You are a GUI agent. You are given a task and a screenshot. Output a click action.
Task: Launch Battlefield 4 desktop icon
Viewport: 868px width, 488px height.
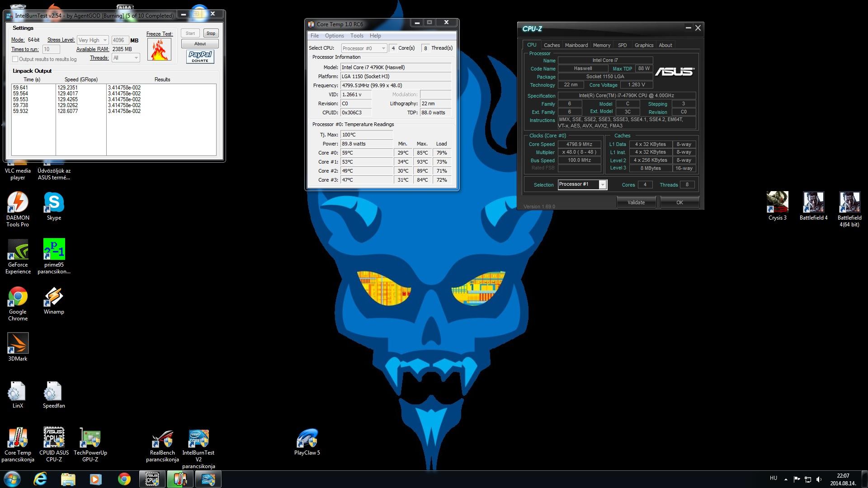pyautogui.click(x=813, y=206)
